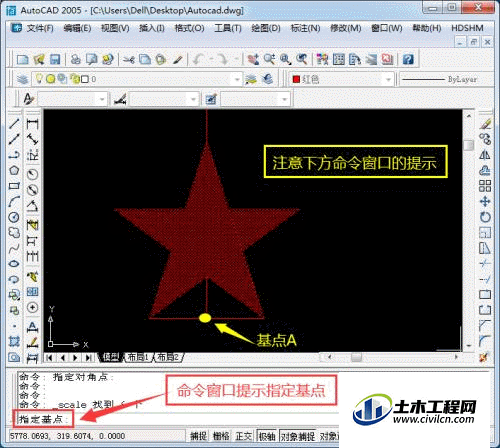Click the first-tab navigation arrow

click(50, 358)
